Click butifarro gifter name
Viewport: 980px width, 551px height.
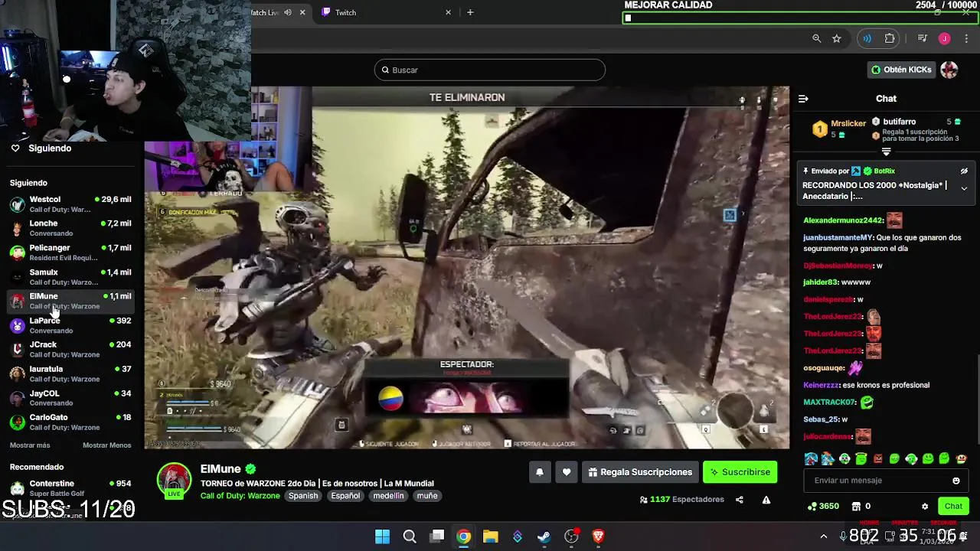coord(899,122)
